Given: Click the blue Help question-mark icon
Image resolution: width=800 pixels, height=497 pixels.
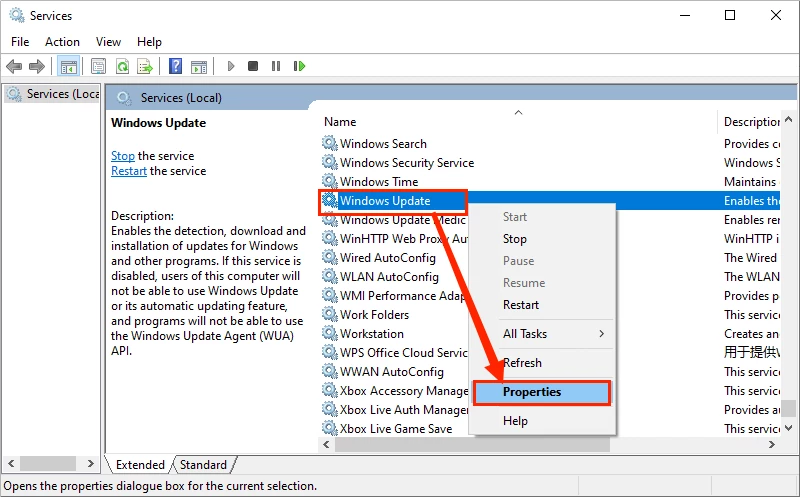Looking at the screenshot, I should (x=176, y=66).
